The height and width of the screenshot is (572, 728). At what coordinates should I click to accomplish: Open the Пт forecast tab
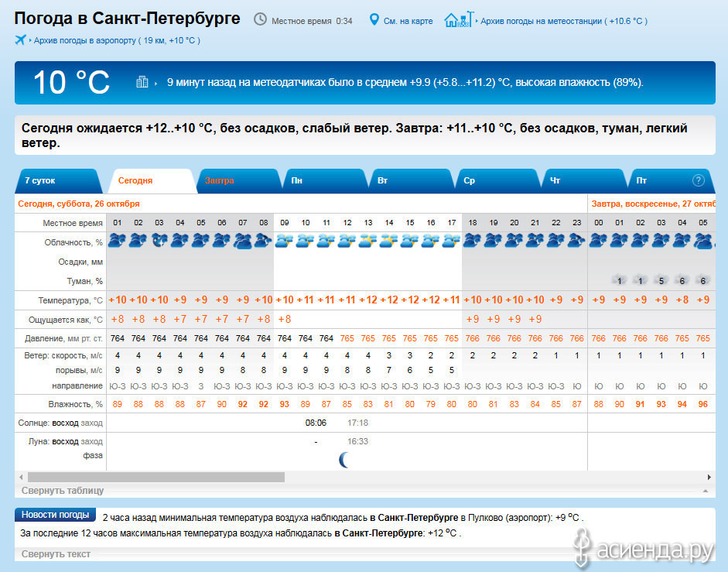tap(671, 181)
